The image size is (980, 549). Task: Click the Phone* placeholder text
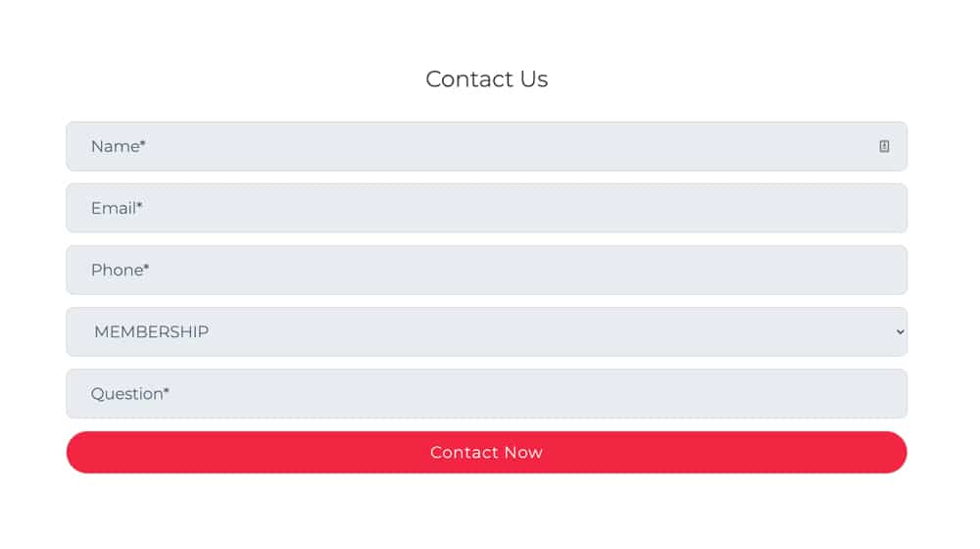click(120, 270)
